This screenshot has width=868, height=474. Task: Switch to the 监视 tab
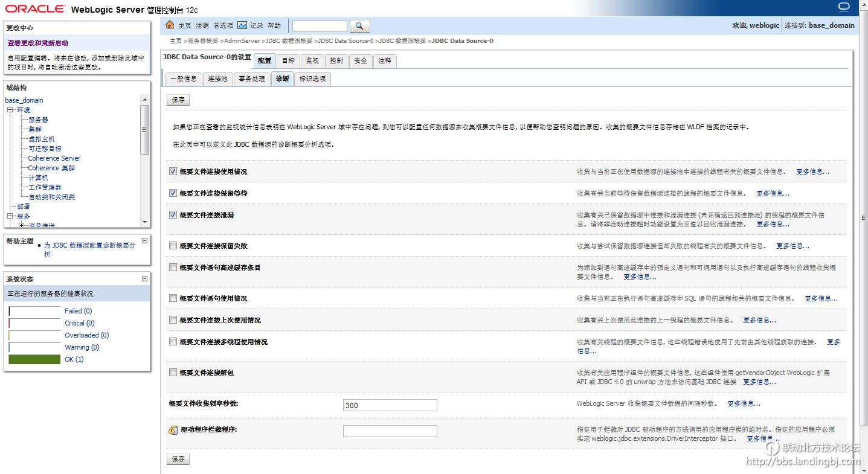click(x=312, y=61)
